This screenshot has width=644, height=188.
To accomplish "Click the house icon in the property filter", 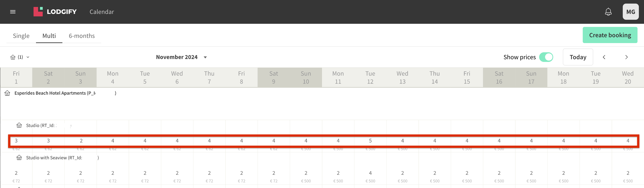I will (x=13, y=57).
